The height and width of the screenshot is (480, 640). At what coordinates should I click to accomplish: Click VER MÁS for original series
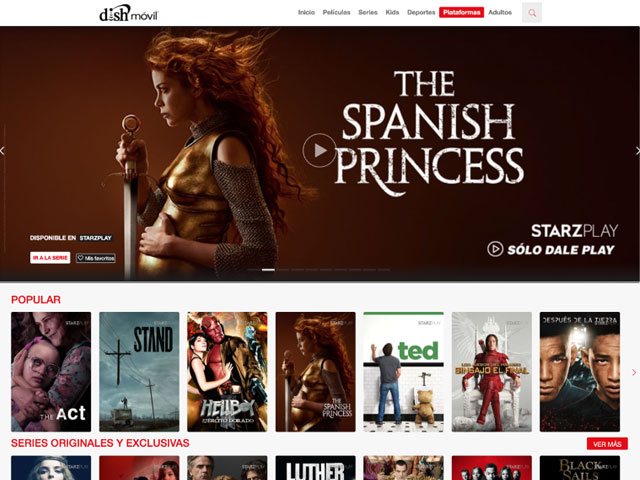click(x=607, y=444)
